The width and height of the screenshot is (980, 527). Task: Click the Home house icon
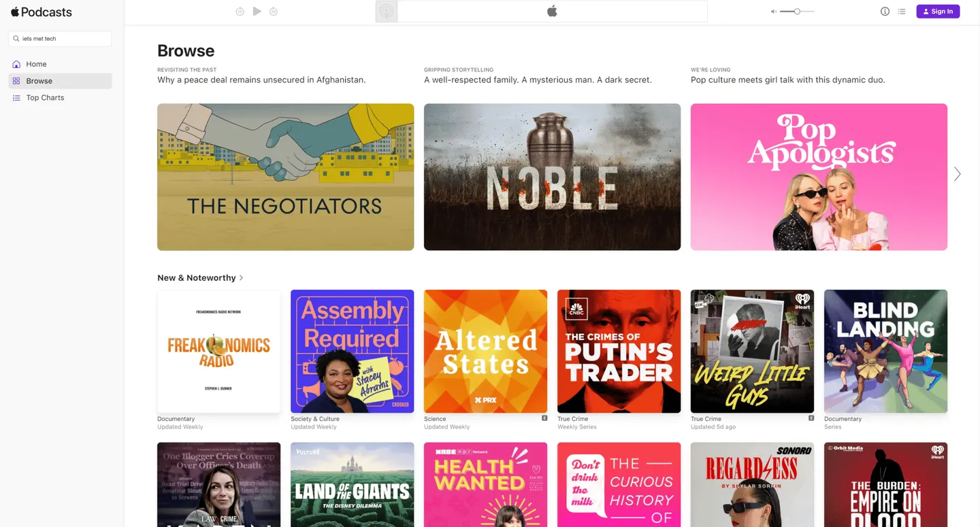[16, 64]
